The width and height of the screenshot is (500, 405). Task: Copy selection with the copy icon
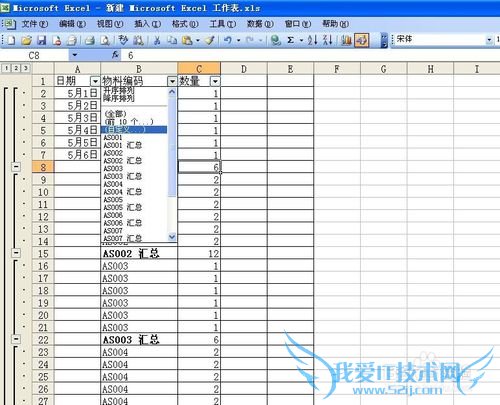pyautogui.click(x=172, y=40)
